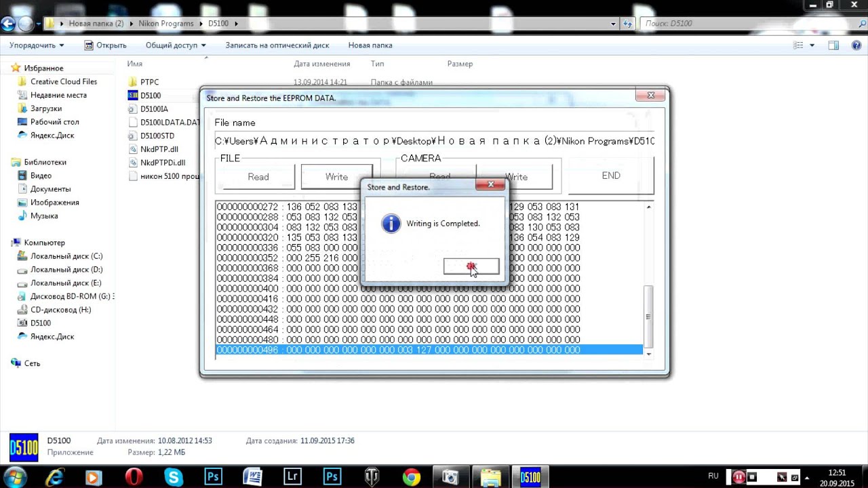Click the CAMERA Write button

tap(516, 177)
